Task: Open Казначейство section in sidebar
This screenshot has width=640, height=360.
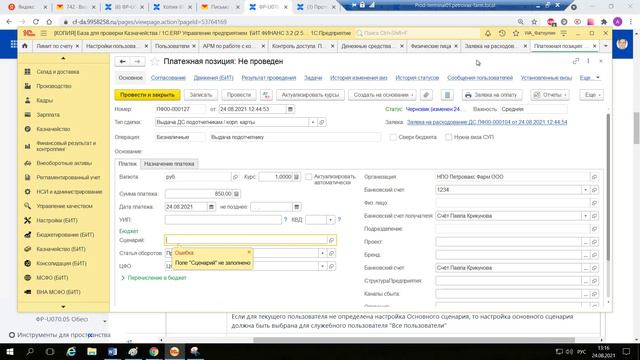Action: [53, 129]
